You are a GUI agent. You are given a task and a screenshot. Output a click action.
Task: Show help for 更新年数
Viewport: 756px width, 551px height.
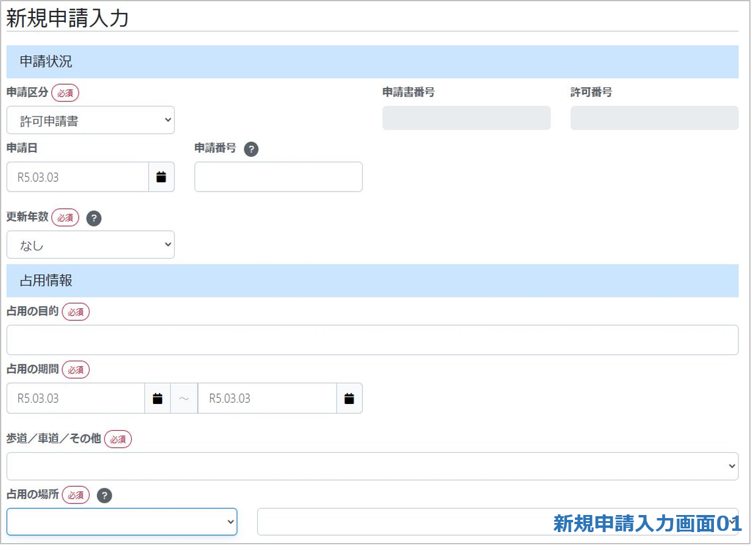tap(94, 218)
